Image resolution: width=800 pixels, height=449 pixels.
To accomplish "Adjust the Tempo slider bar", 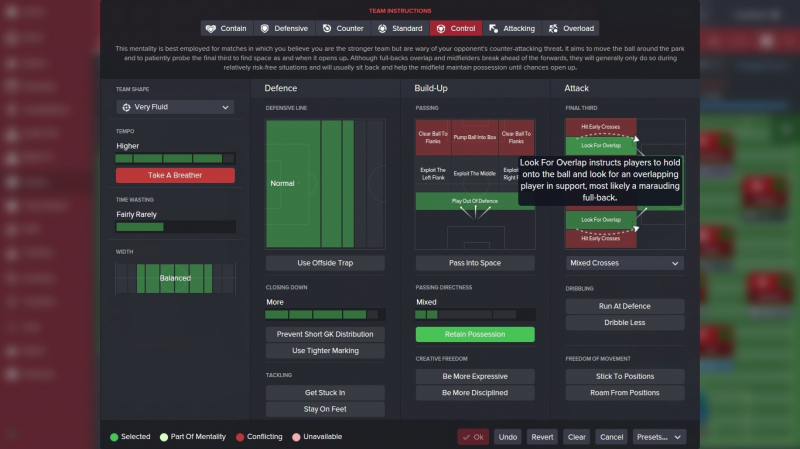I will click(x=175, y=159).
